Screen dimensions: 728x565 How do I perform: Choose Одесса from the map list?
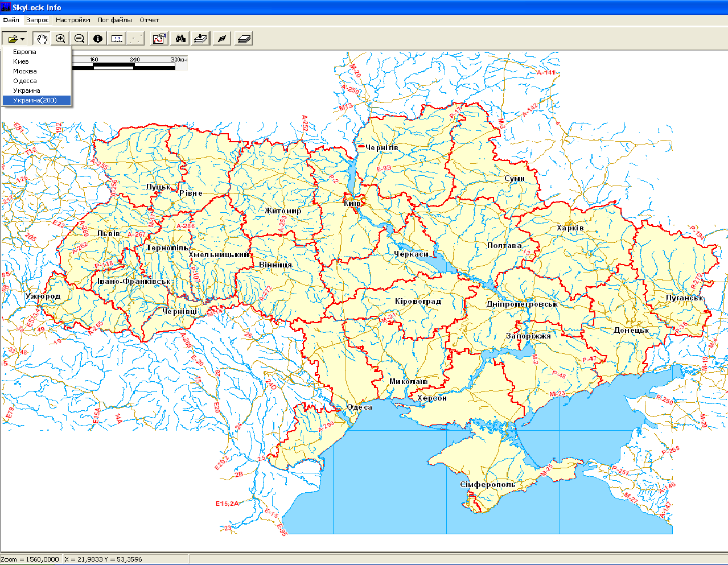coord(36,81)
